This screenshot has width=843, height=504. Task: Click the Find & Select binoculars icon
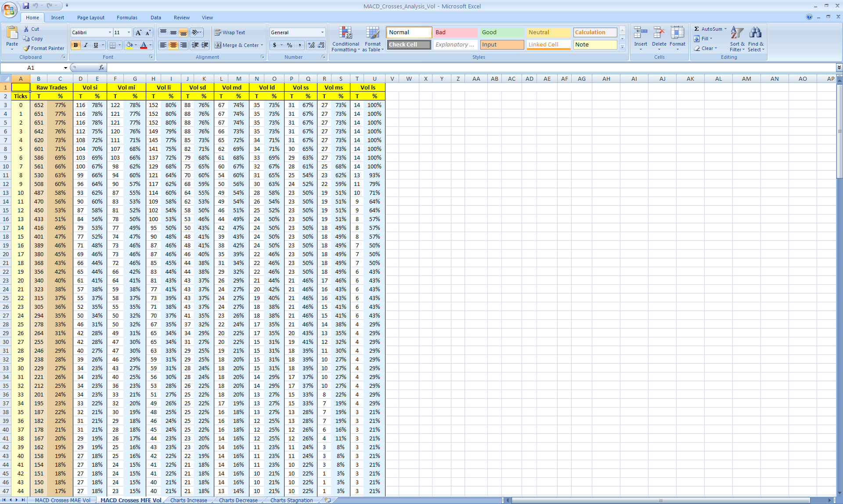tap(755, 33)
